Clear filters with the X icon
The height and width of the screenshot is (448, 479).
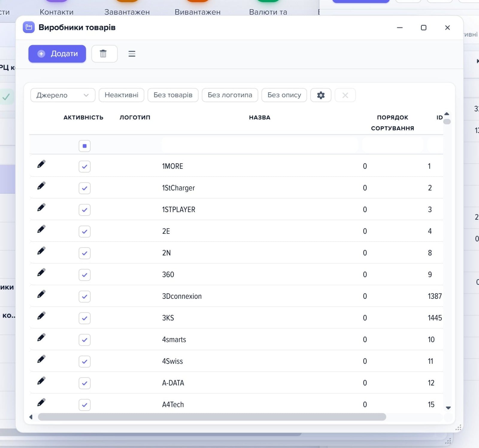coord(345,95)
